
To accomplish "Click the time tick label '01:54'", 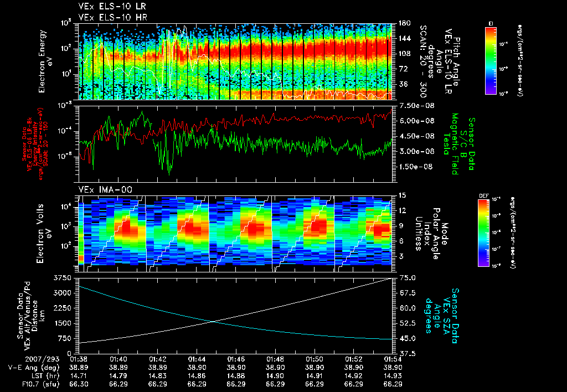I will 393,359.
